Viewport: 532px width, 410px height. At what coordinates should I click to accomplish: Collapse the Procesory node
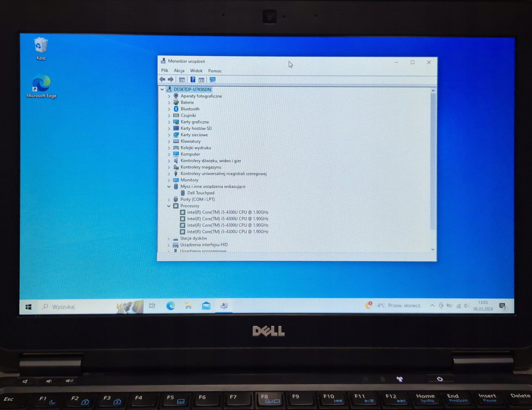click(x=168, y=206)
